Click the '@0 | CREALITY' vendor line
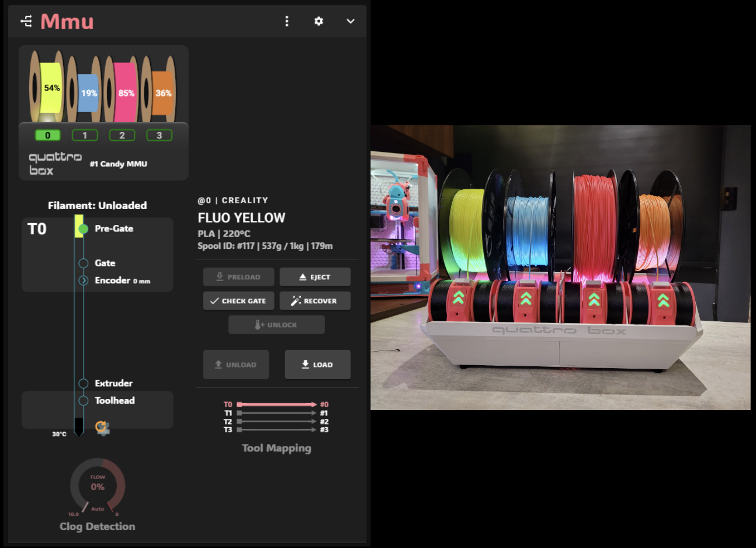Image resolution: width=756 pixels, height=548 pixels. click(233, 200)
